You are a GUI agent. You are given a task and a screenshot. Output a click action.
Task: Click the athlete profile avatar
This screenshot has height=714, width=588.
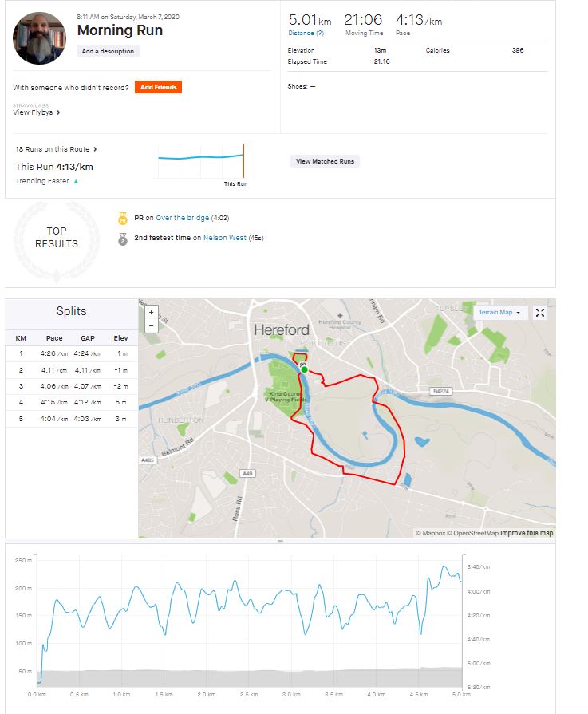click(x=39, y=37)
